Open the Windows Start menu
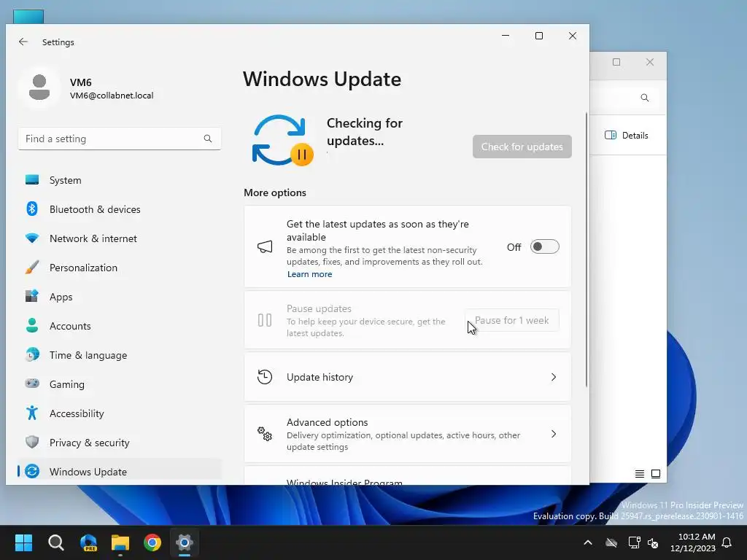 (x=23, y=542)
